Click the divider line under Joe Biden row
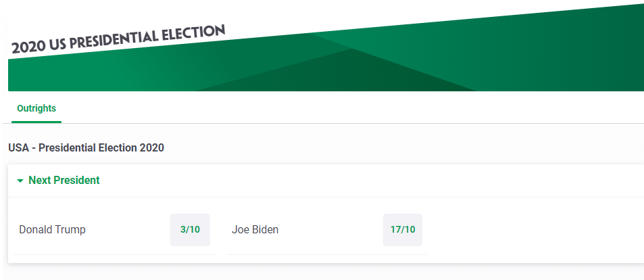The image size is (644, 280). [x=326, y=254]
